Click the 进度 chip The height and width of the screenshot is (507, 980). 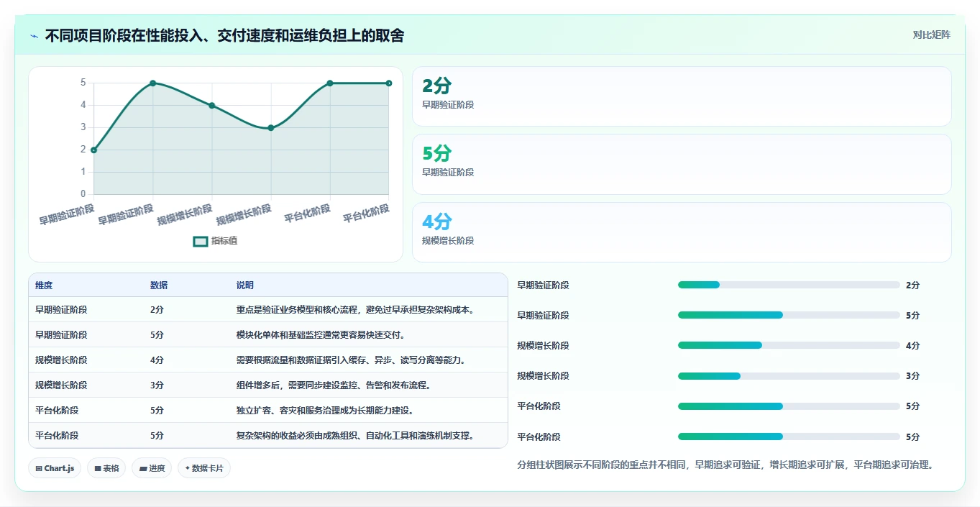152,468
